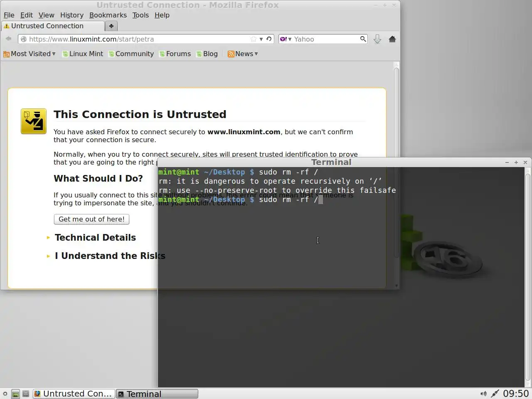This screenshot has height=399, width=532.
Task: Choose search engine via Yahoo icon dropdown
Action: pyautogui.click(x=286, y=39)
